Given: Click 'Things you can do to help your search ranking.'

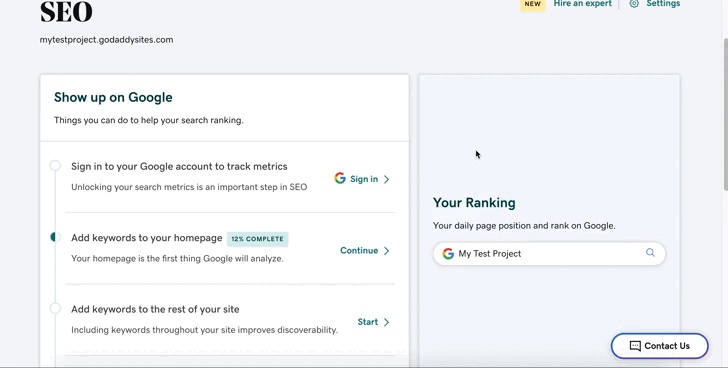Looking at the screenshot, I should pos(149,120).
